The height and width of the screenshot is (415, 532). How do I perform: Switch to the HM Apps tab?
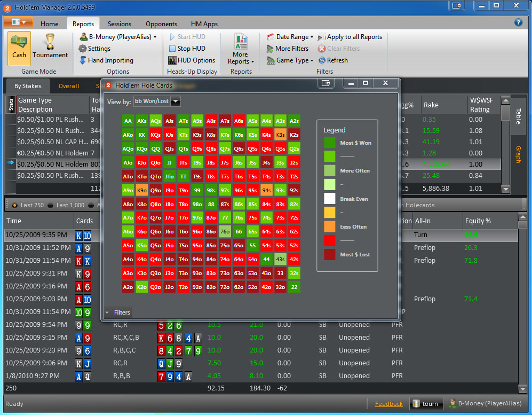click(204, 24)
